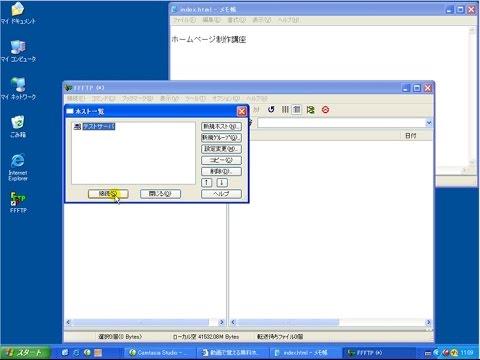Viewport: 480px width, 360px height.
Task: Click FFFTP window title bar icon
Action: pos(69,88)
